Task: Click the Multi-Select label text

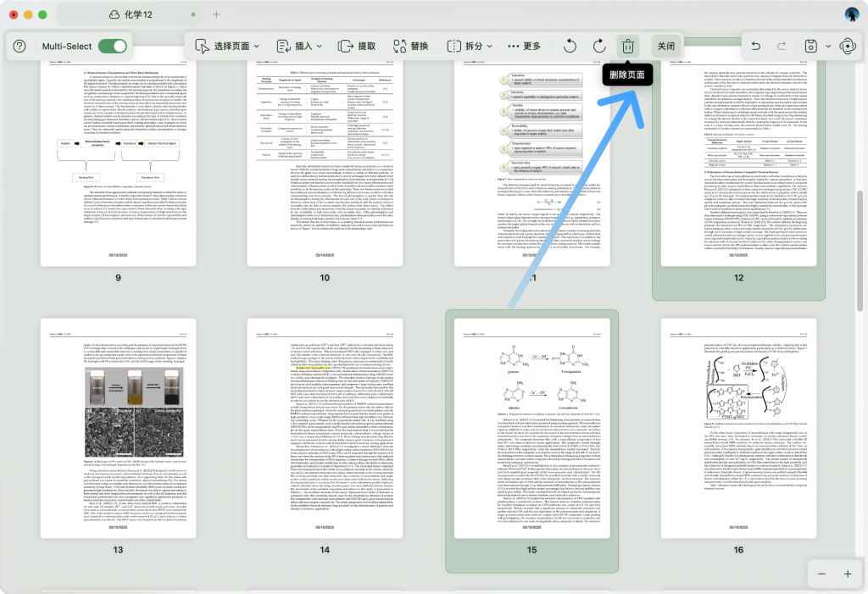Action: coord(67,46)
